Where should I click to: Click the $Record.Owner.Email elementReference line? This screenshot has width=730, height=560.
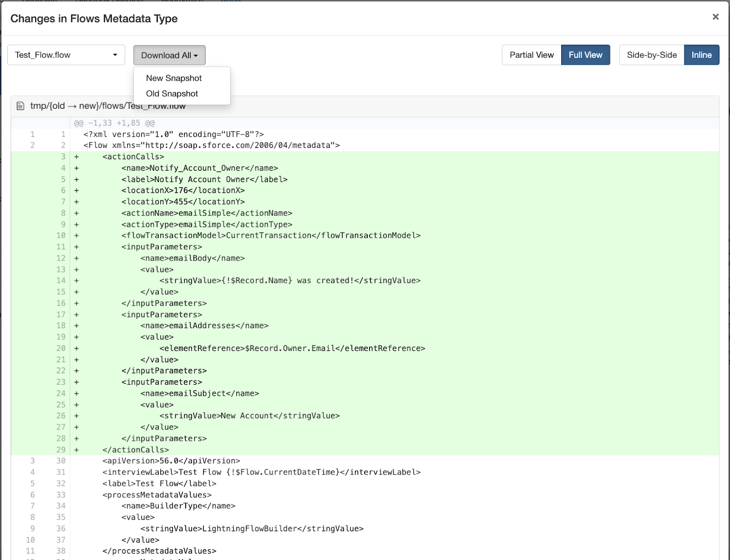(292, 348)
